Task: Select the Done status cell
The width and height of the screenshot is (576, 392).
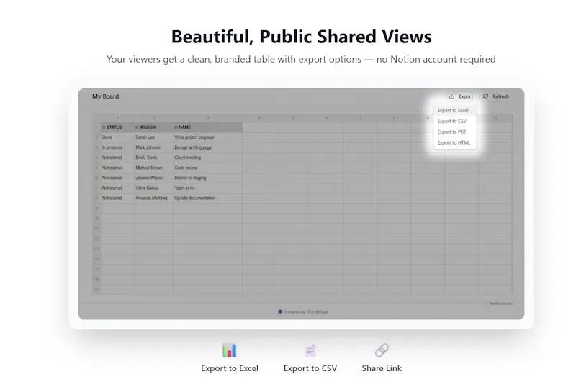Action: [x=117, y=137]
